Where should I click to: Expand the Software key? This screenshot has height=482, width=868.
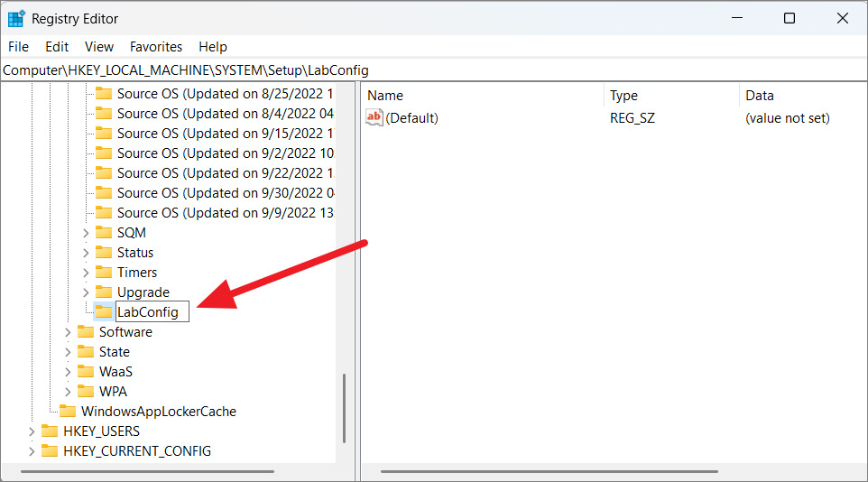tap(68, 332)
